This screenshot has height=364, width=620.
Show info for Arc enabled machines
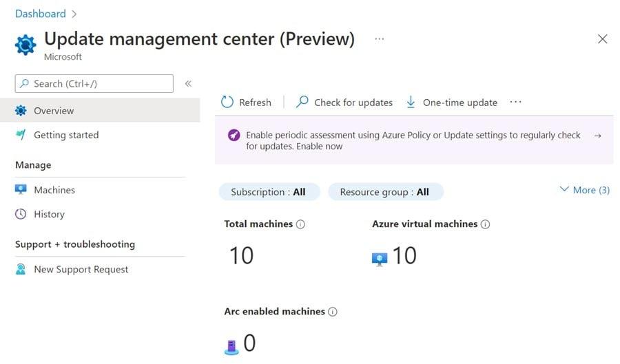(333, 312)
